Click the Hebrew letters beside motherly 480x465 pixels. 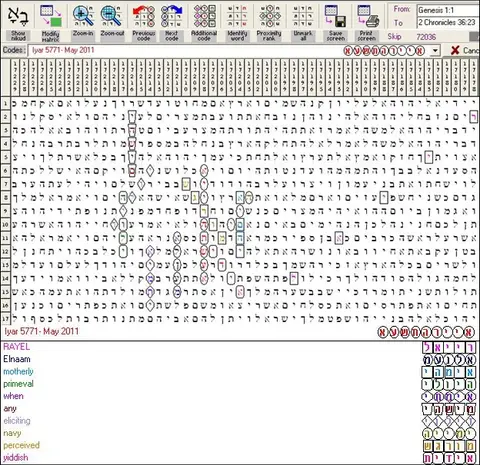click(449, 372)
